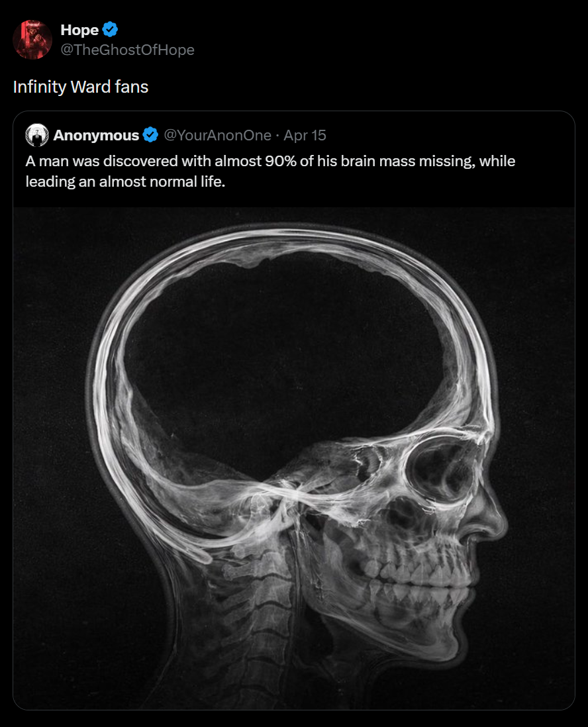
Task: Click the 'Infinity Ward fans' tweet text
Action: coord(81,87)
